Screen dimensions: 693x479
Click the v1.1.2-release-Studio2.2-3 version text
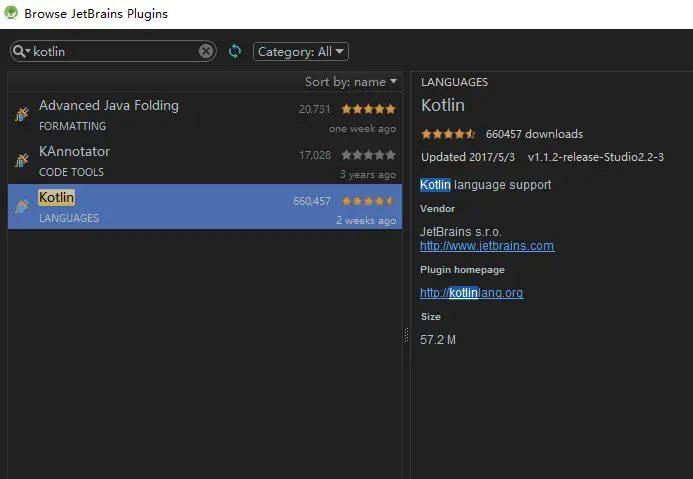point(596,157)
